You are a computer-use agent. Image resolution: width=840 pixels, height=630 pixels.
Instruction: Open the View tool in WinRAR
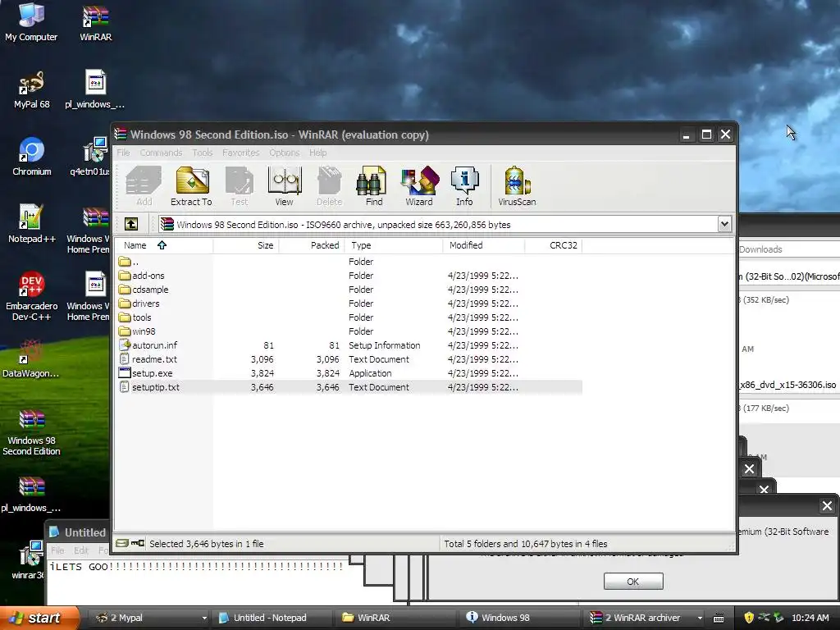(x=285, y=186)
